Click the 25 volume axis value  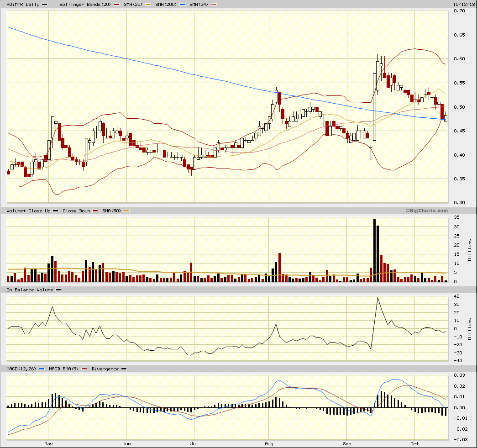click(456, 236)
